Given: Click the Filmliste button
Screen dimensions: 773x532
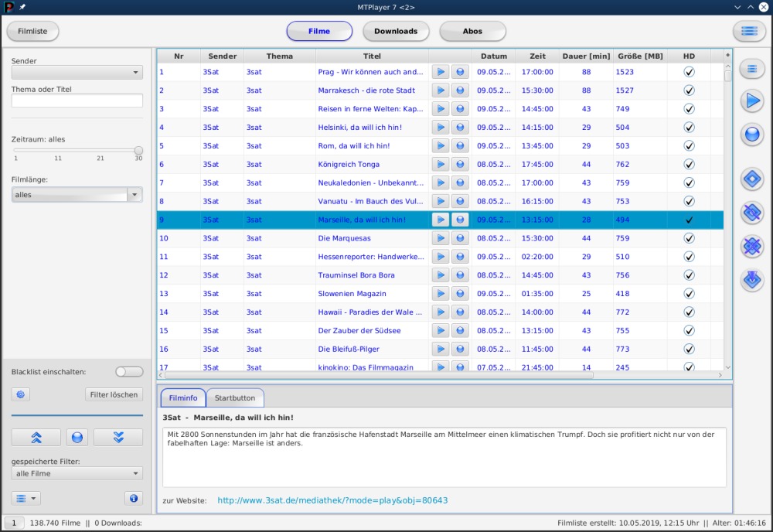Looking at the screenshot, I should click(x=32, y=31).
